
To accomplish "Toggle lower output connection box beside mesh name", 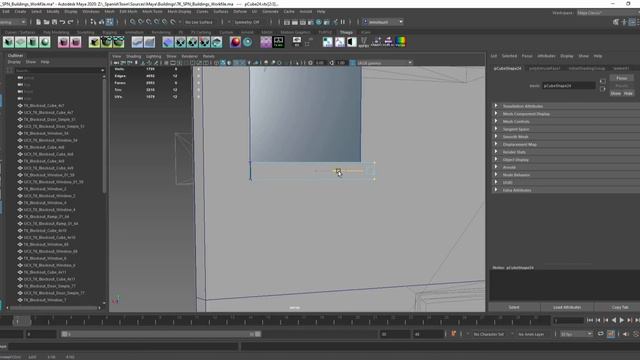I will [602, 89].
